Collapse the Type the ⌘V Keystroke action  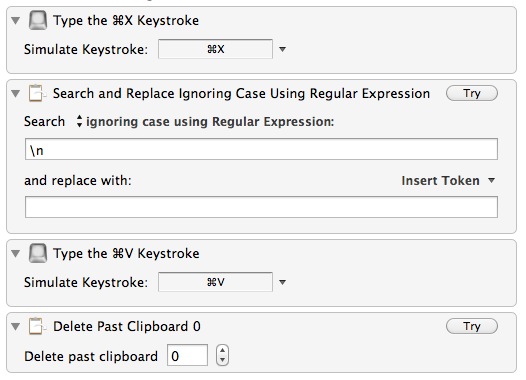click(x=15, y=253)
